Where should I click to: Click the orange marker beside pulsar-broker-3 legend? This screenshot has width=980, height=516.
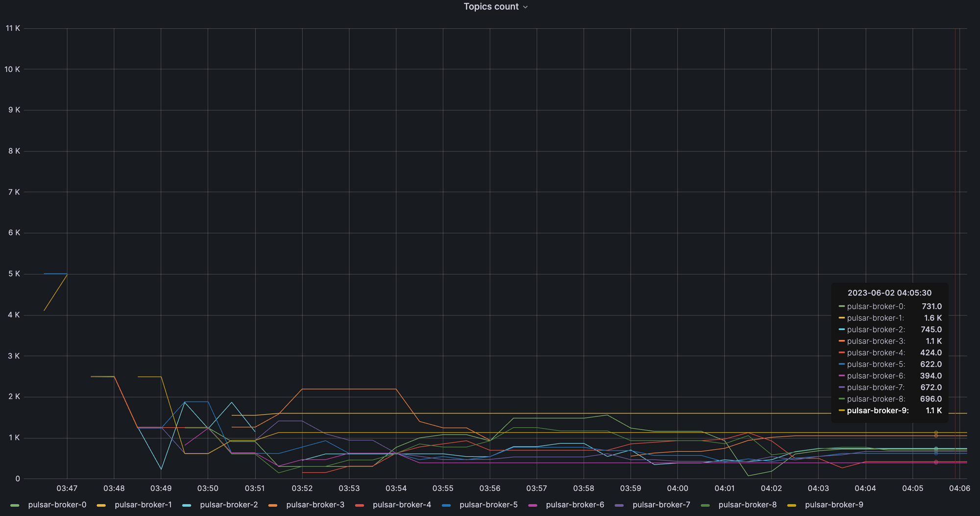coord(273,505)
